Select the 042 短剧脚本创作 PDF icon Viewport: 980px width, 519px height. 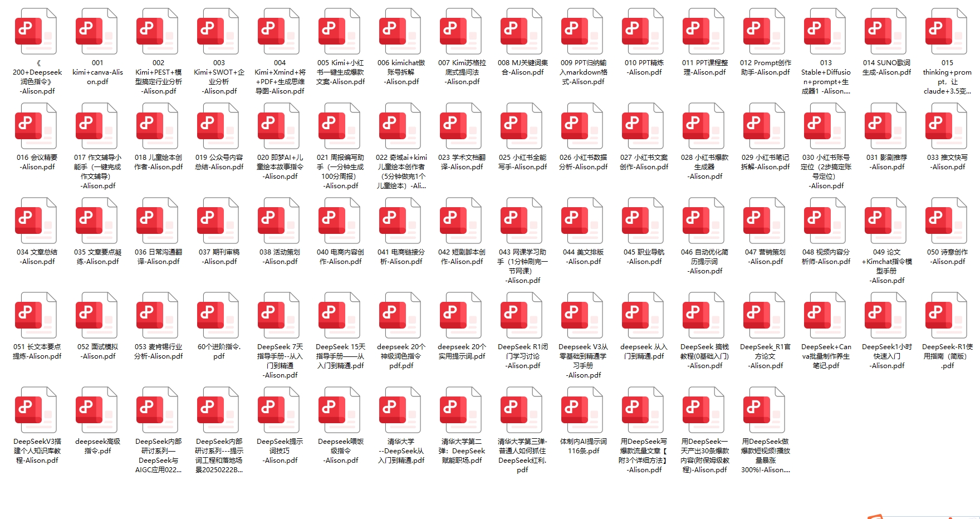460,221
